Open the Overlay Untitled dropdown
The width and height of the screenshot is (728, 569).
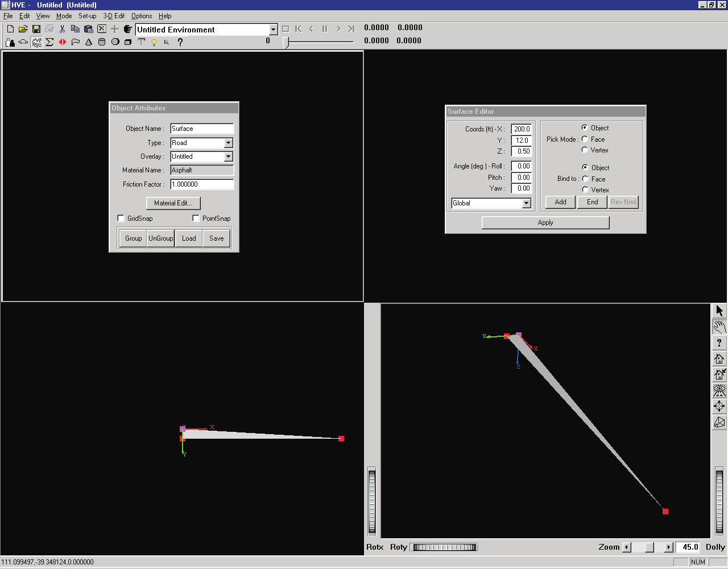228,156
